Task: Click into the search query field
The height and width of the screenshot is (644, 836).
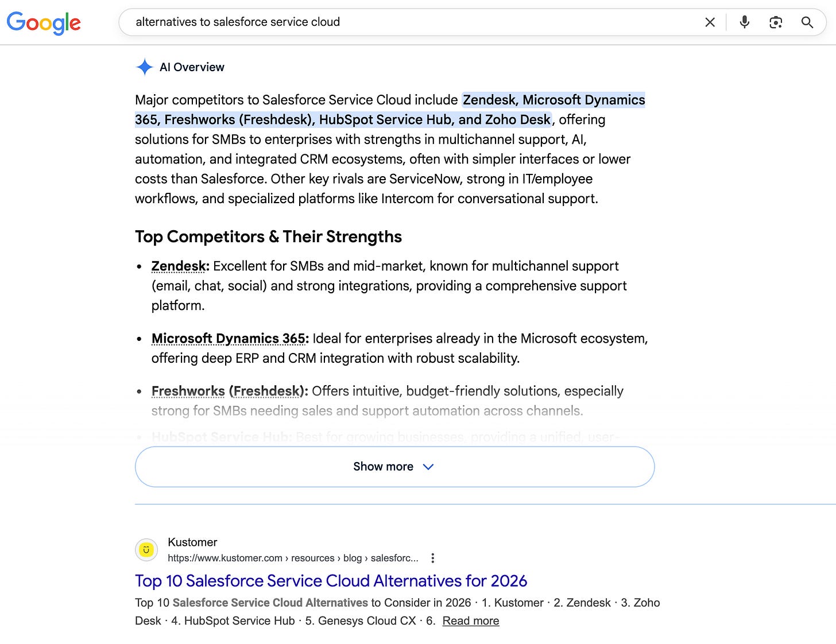Action: [x=413, y=22]
